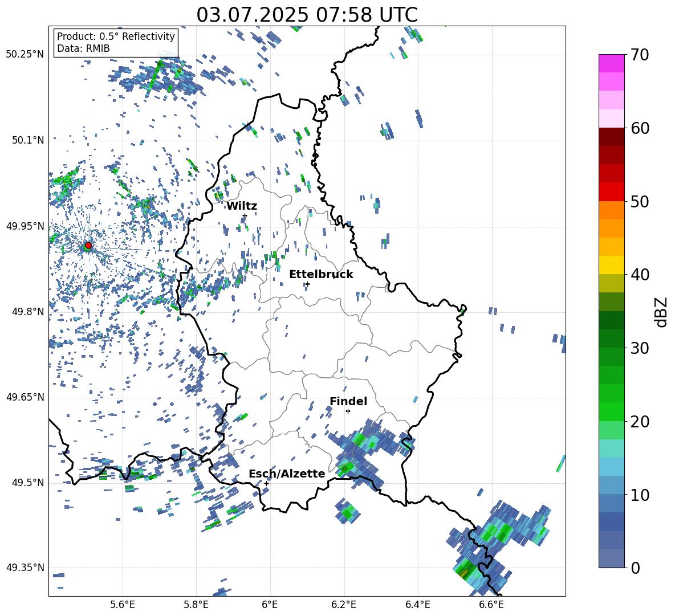Image resolution: width=675 pixels, height=616 pixels.
Task: Click the Ettelbruck station cross marker
Action: tap(307, 284)
